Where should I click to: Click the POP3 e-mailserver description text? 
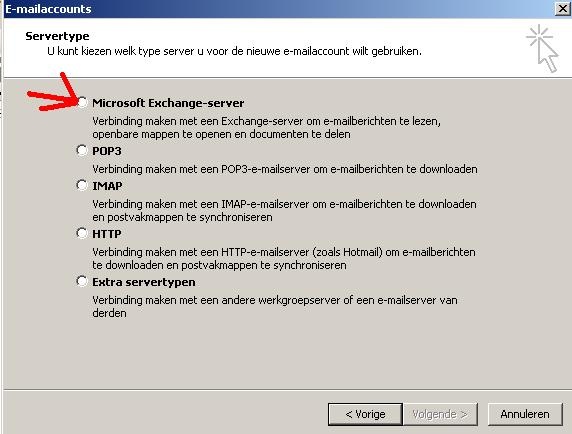[285, 169]
